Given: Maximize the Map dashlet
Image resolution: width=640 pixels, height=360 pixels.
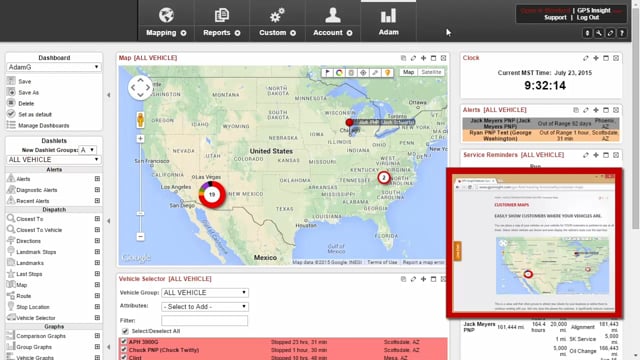Looking at the screenshot, I should click(433, 58).
